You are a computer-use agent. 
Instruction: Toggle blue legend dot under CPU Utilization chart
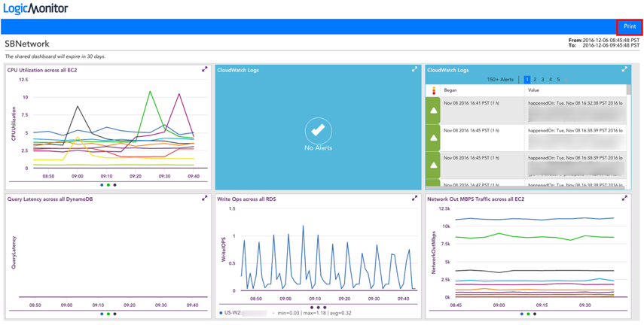click(x=102, y=184)
